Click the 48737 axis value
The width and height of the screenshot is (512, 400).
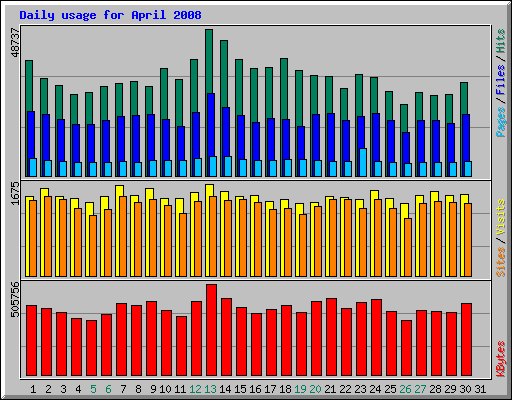[x=15, y=43]
